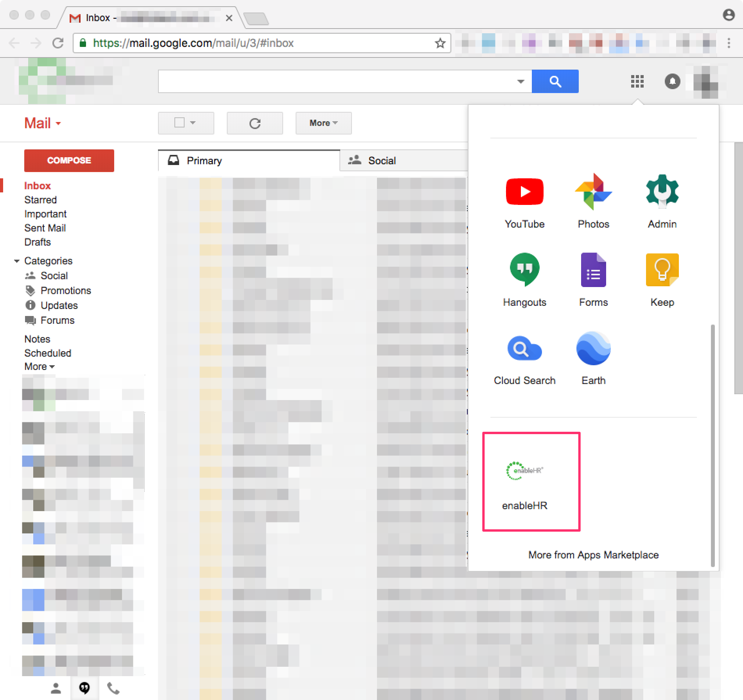Viewport: 743px width, 700px height.
Task: Launch the Admin console app
Action: [662, 202]
